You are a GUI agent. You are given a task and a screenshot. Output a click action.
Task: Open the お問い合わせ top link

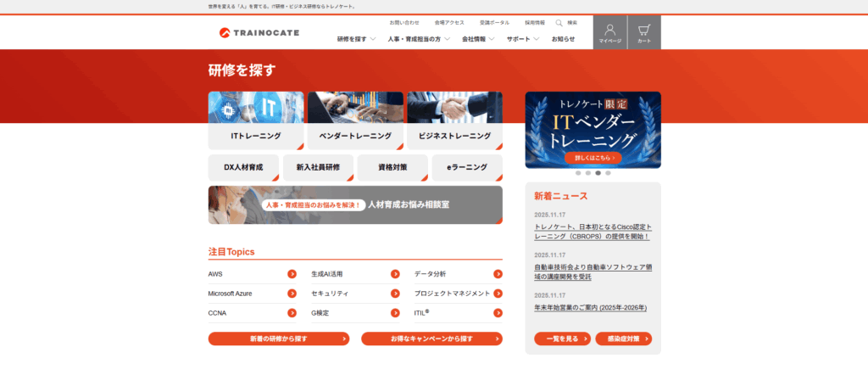tap(404, 23)
